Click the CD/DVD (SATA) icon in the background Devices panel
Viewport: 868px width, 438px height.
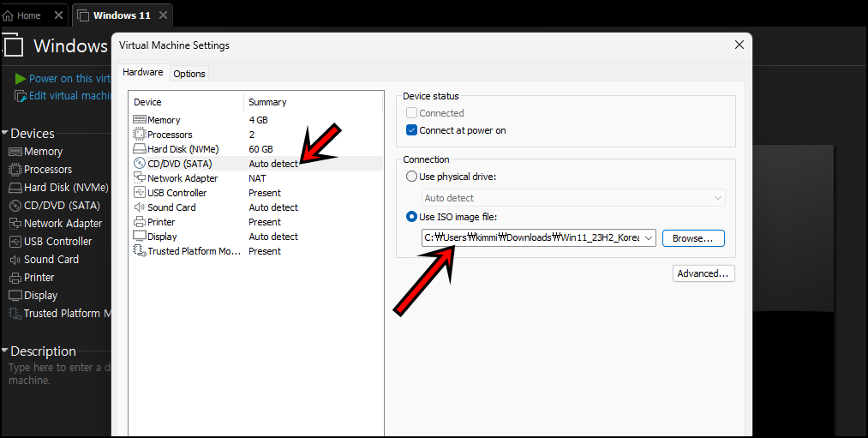[x=15, y=206]
